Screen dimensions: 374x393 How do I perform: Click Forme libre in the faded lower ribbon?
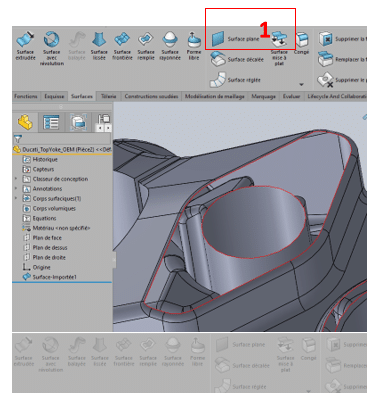(197, 352)
